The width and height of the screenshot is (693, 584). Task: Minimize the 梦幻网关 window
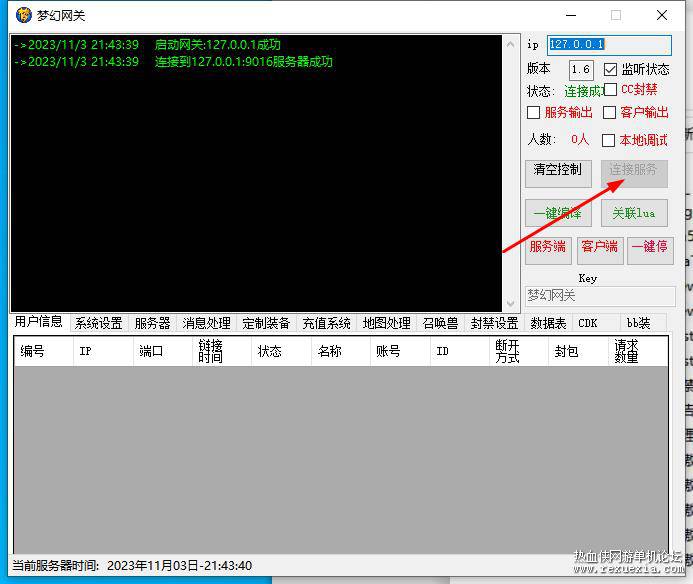pyautogui.click(x=571, y=15)
